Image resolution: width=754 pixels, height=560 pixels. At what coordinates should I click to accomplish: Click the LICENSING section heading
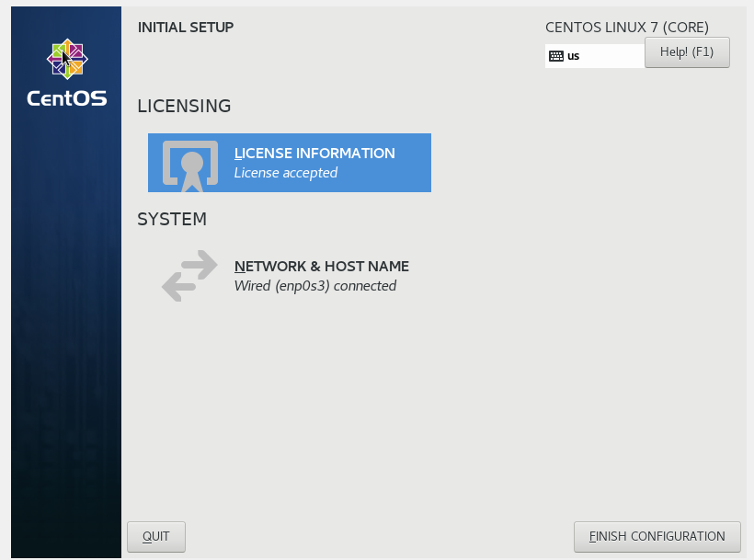point(184,106)
